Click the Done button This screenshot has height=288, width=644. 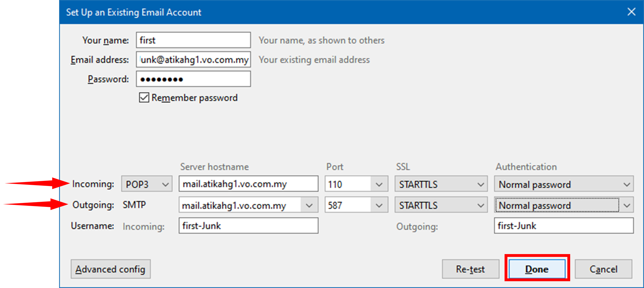tap(537, 269)
